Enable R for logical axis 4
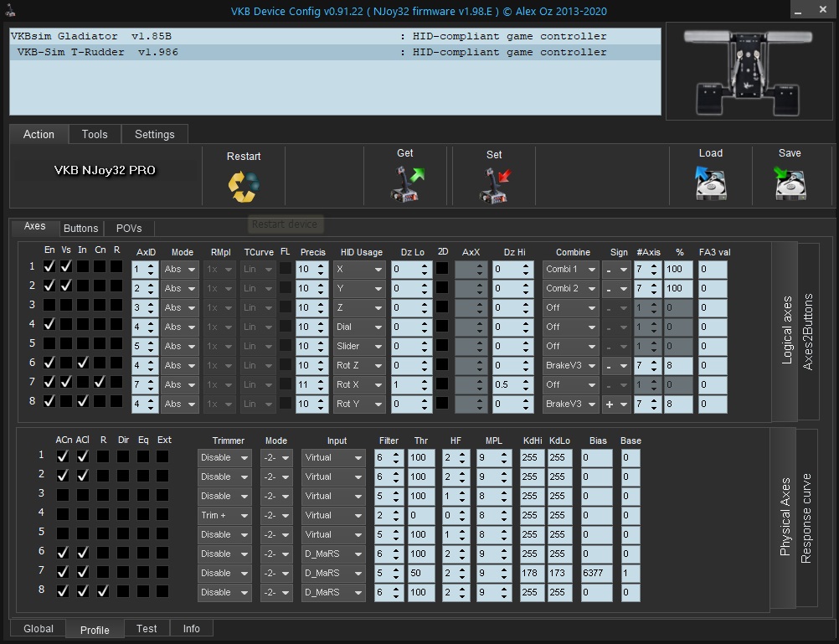 tap(116, 324)
